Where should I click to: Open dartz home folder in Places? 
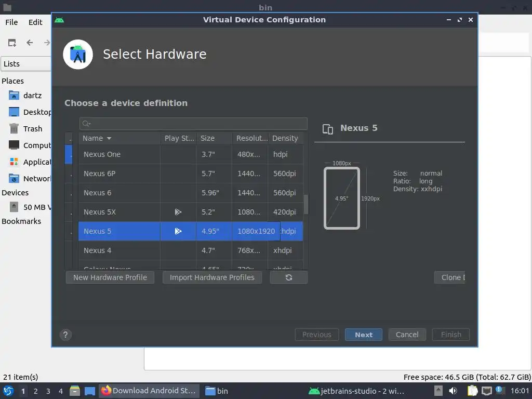26,96
